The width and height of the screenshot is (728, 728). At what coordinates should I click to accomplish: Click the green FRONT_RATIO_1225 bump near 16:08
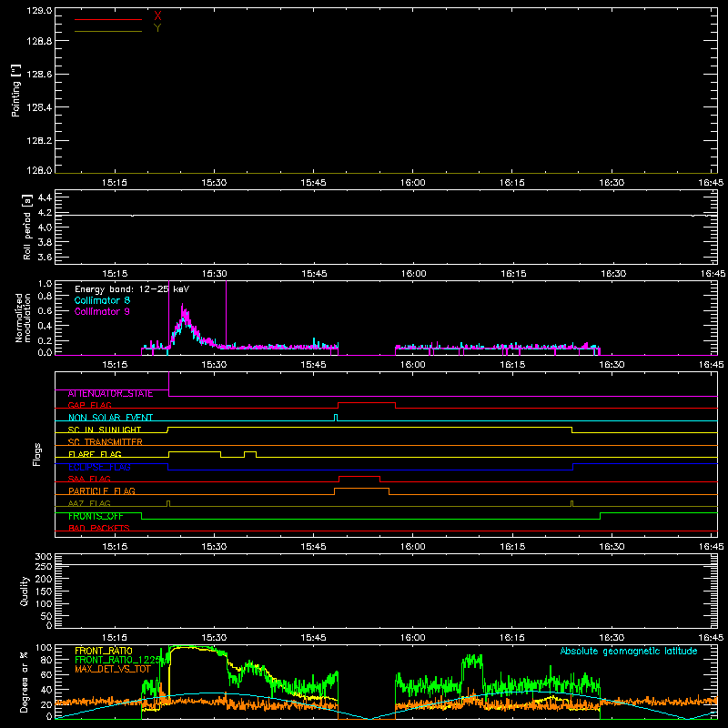tap(472, 661)
